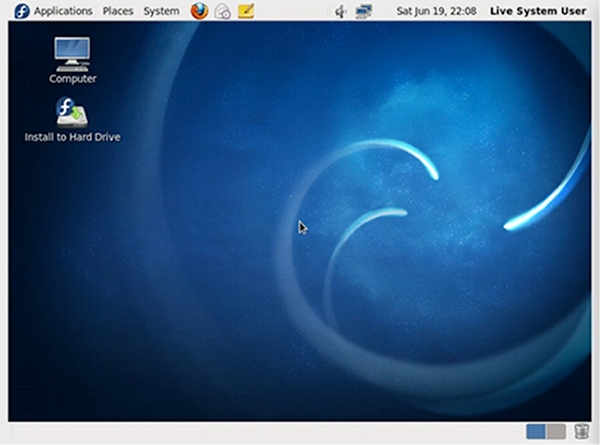Select the Computer desktop icon
600x445 pixels.
coord(72,54)
